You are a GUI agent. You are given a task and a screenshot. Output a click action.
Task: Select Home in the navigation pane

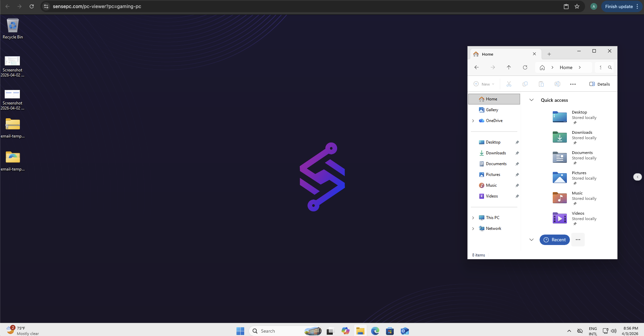(494, 99)
